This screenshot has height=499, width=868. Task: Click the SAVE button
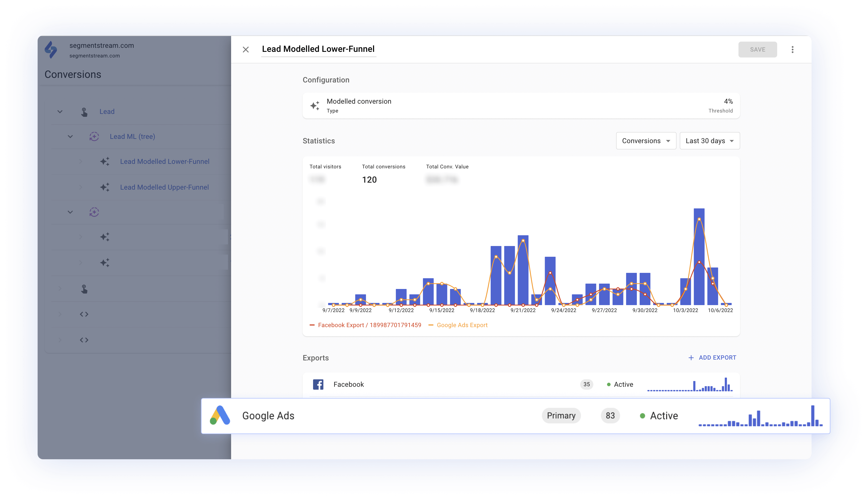point(757,50)
